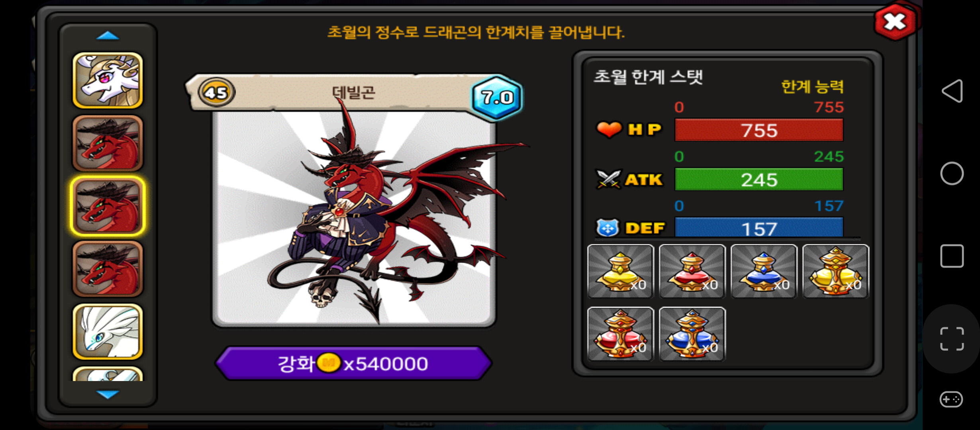980x430 pixels.
Task: Click the blue DEF 157 bar
Action: (759, 228)
